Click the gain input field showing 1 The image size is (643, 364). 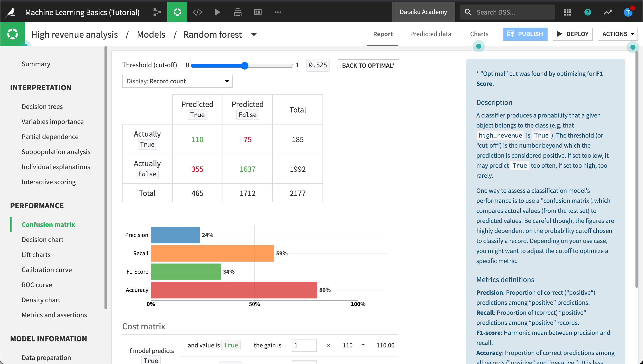pos(304,345)
